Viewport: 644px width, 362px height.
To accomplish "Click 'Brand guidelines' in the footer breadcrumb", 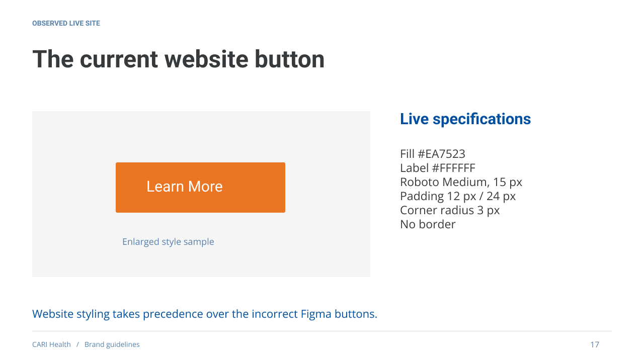I will coord(112,344).
